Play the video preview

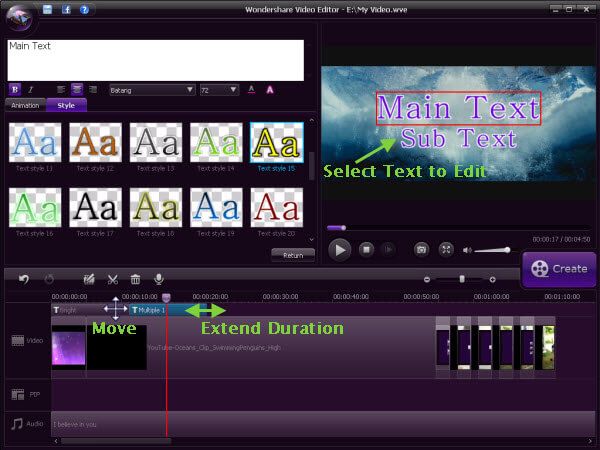click(x=339, y=250)
